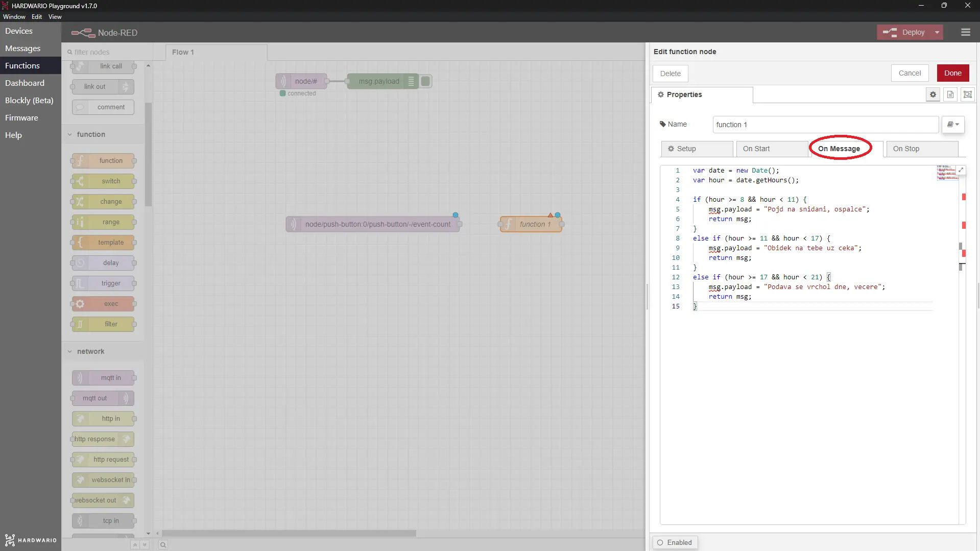Open the Edit menu
The width and height of the screenshot is (980, 551).
click(37, 17)
